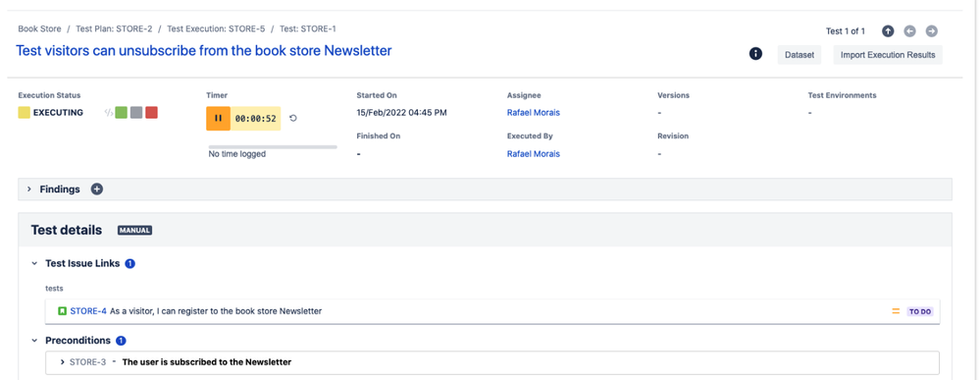Click the Test details heading

coord(67,230)
